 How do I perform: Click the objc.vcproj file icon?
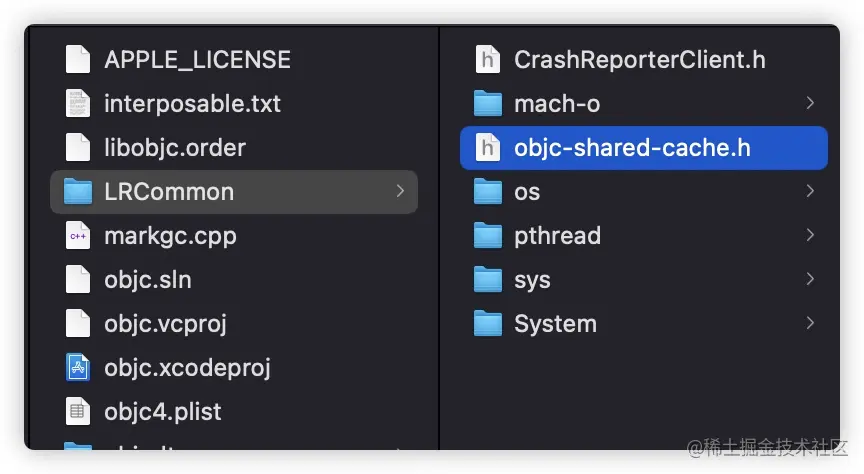click(x=78, y=324)
